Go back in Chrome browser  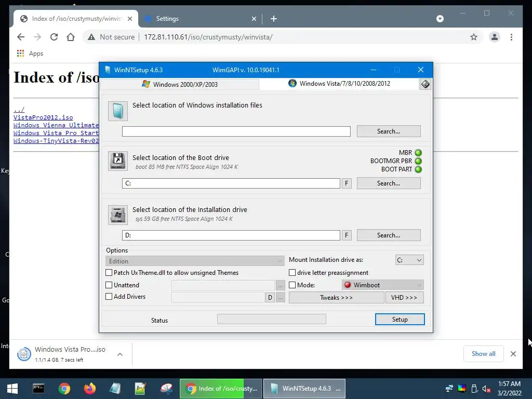(x=21, y=37)
